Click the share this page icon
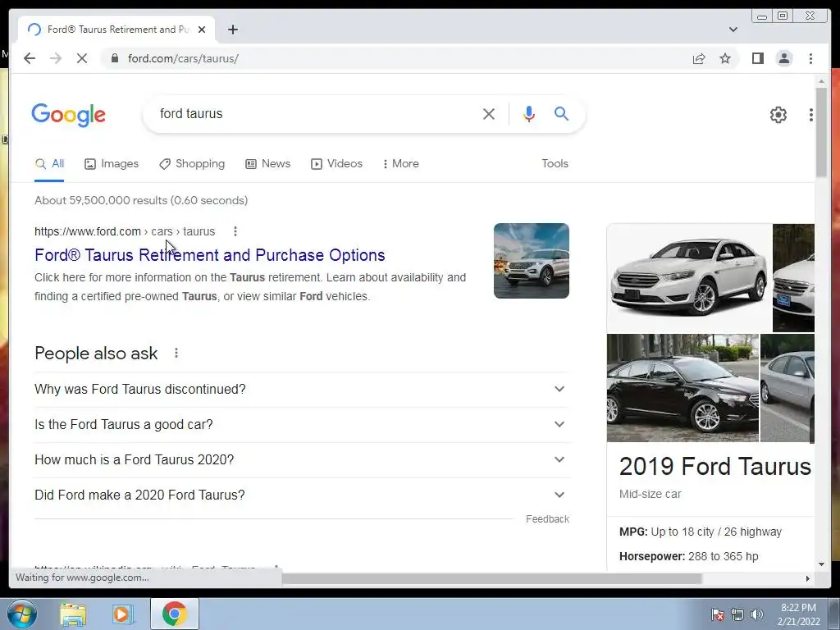Screen dimensions: 840x630 [699, 58]
